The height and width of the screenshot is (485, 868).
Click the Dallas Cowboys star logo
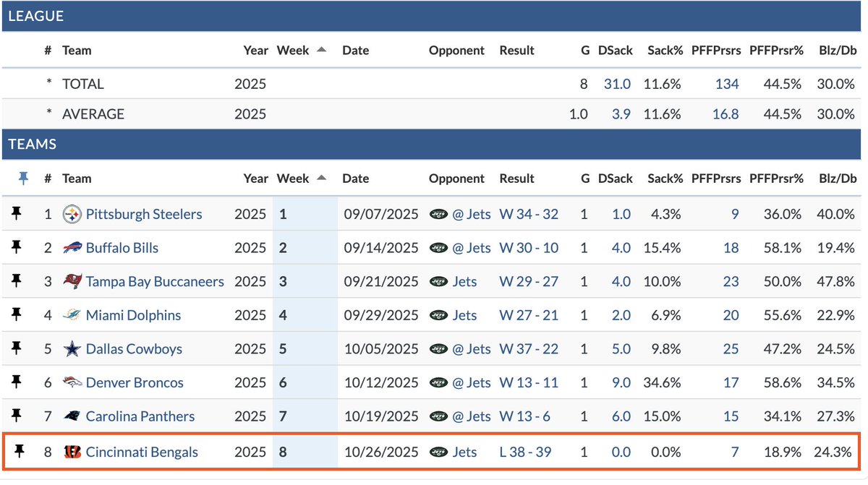(72, 349)
